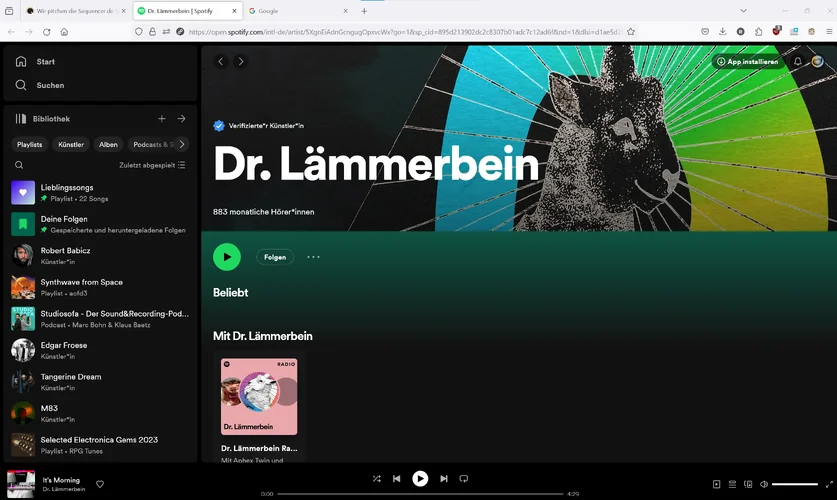Open Firefox hamburger menu
This screenshot has width=837, height=500.
coord(829,32)
